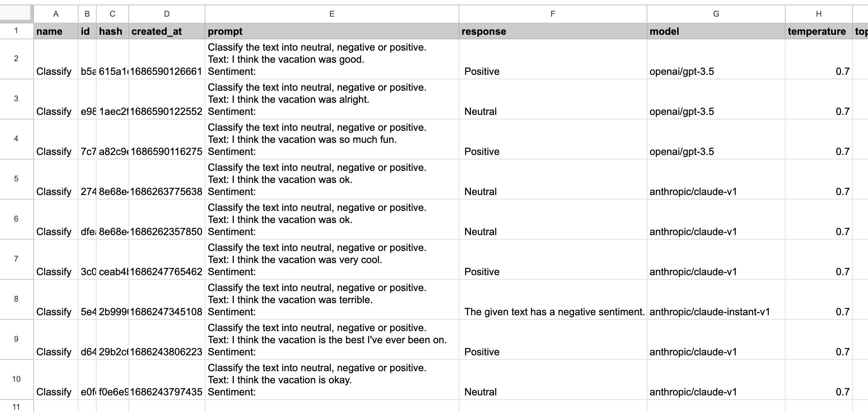The image size is (868, 412).
Task: Select row 5 header
Action: tap(16, 179)
